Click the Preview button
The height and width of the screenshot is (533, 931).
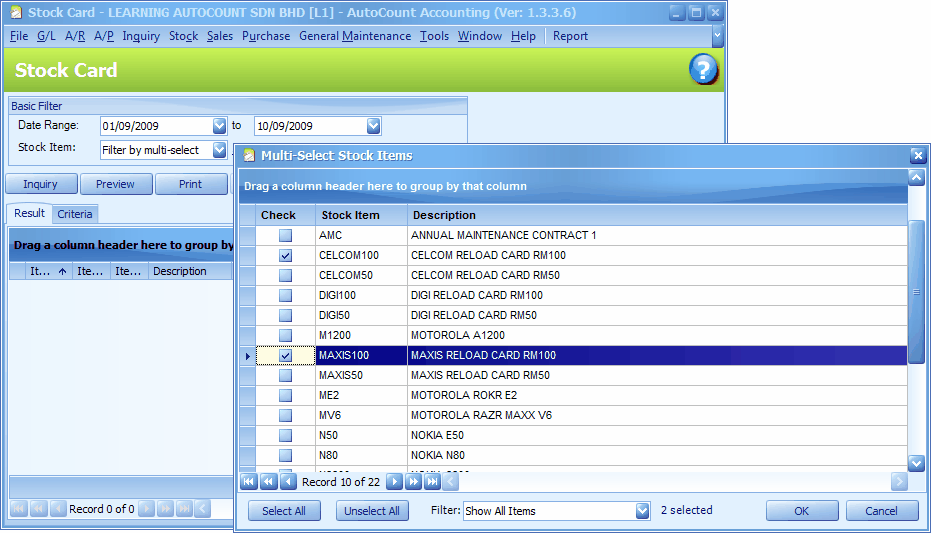point(115,184)
